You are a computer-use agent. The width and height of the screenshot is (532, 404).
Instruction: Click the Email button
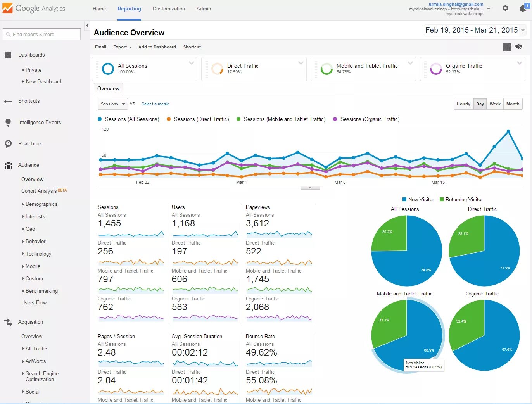100,47
